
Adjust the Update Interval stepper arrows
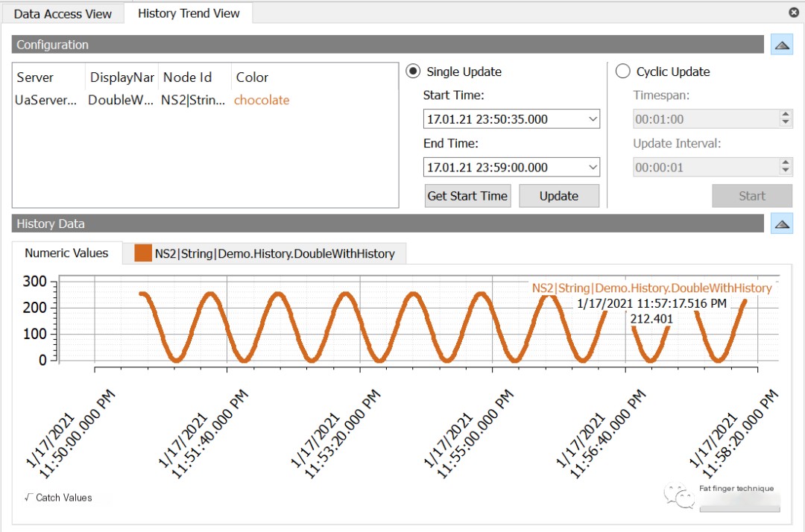[x=786, y=167]
